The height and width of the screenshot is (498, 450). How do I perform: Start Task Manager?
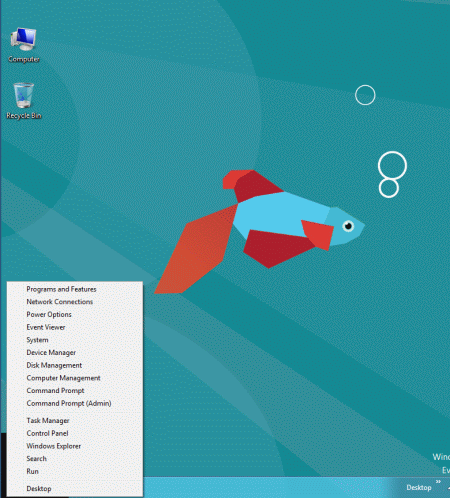pyautogui.click(x=75, y=420)
